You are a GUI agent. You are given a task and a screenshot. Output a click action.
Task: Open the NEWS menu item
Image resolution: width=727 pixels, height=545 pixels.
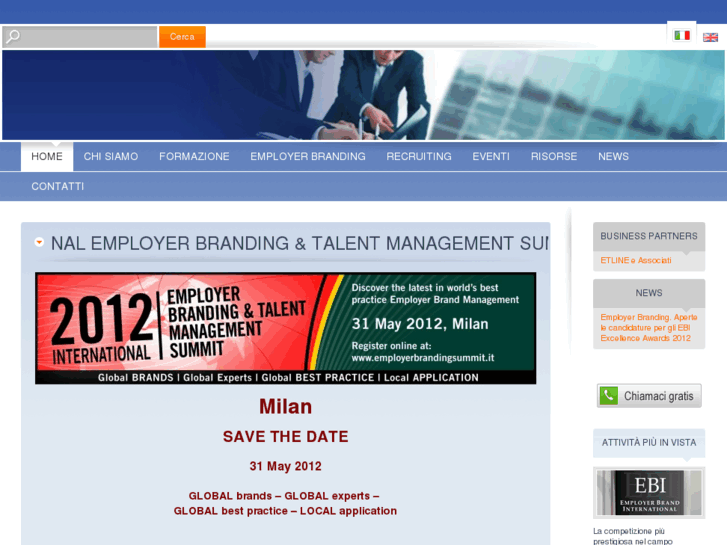coord(613,156)
